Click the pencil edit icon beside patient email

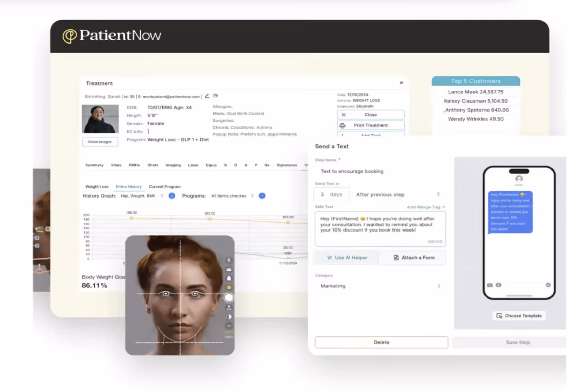point(207,96)
